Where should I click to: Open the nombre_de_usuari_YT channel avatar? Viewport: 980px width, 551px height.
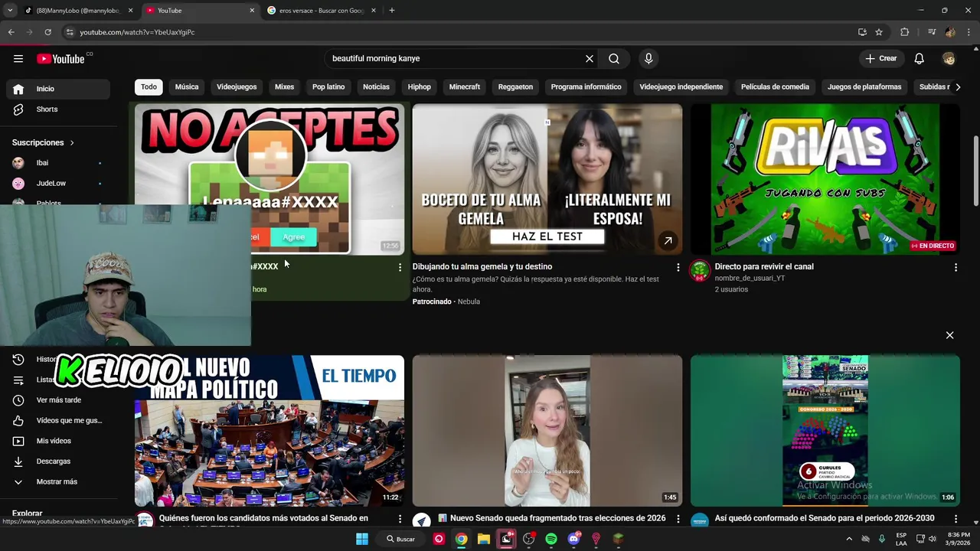[x=700, y=271]
